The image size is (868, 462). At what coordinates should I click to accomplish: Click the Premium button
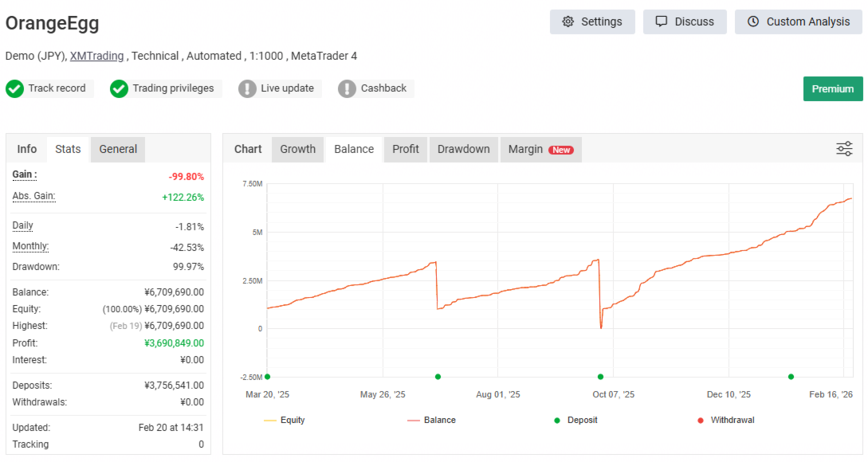833,88
